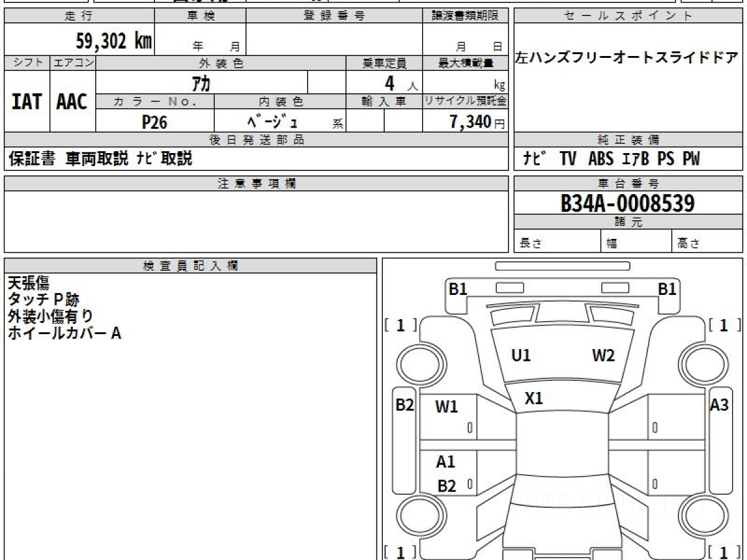Select the interior color ベージュ
747x560 pixels.
pos(272,121)
